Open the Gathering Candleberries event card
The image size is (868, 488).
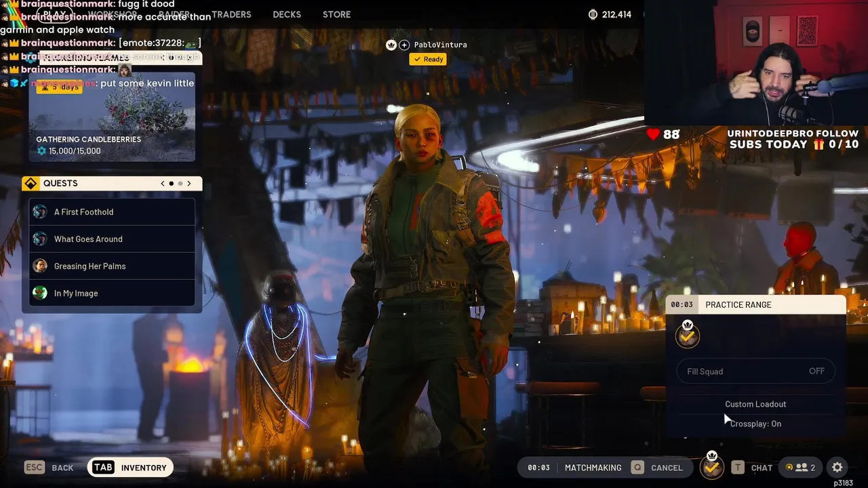click(x=112, y=117)
